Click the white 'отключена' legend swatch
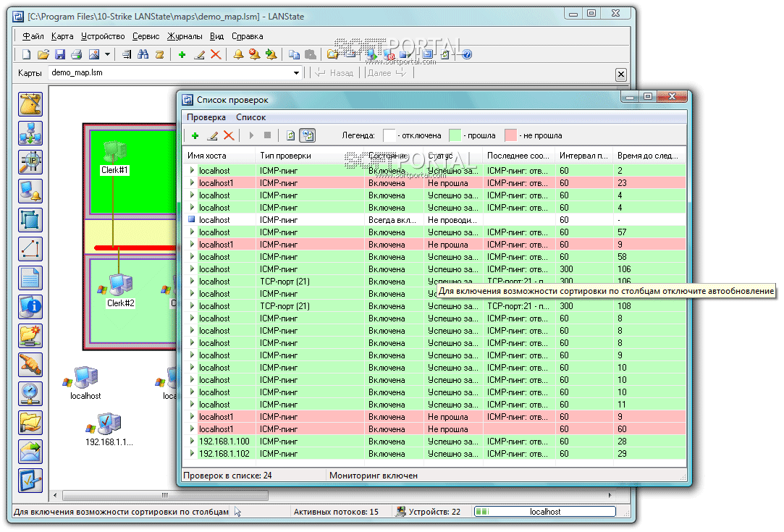784x532 pixels. click(x=389, y=135)
